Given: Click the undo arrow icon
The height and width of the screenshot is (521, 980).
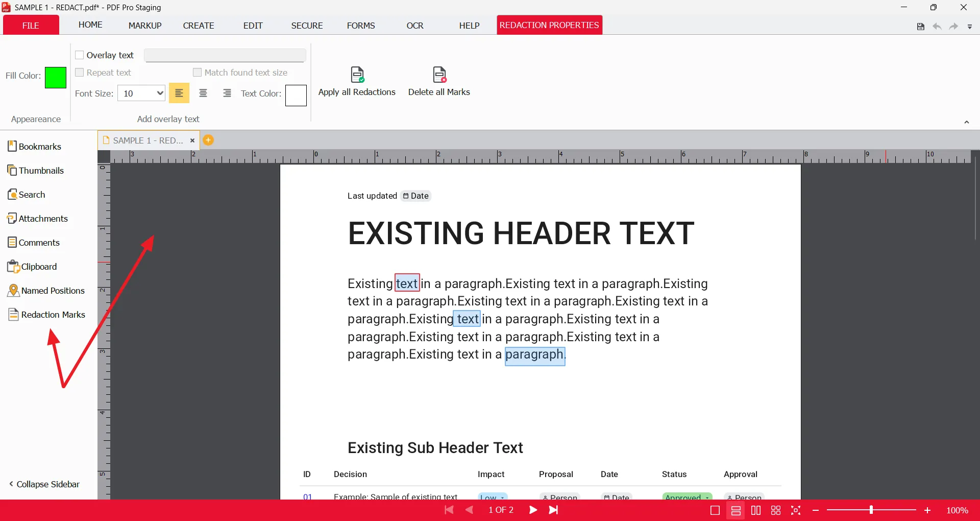Looking at the screenshot, I should click(x=937, y=27).
